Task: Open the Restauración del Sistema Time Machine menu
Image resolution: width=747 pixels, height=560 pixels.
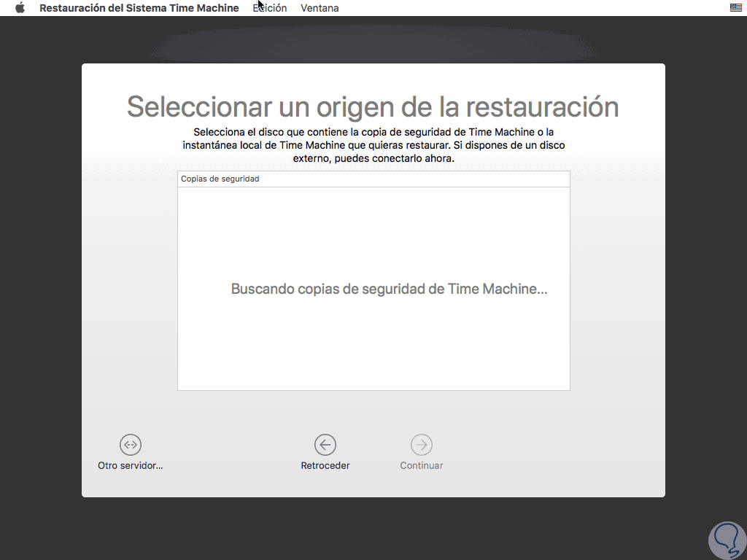Action: (x=139, y=8)
